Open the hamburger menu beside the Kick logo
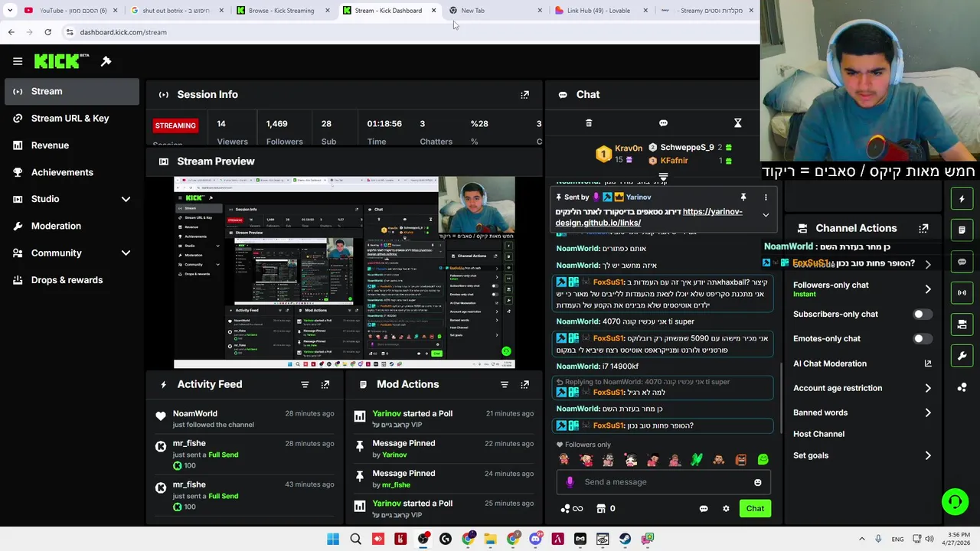 (18, 61)
